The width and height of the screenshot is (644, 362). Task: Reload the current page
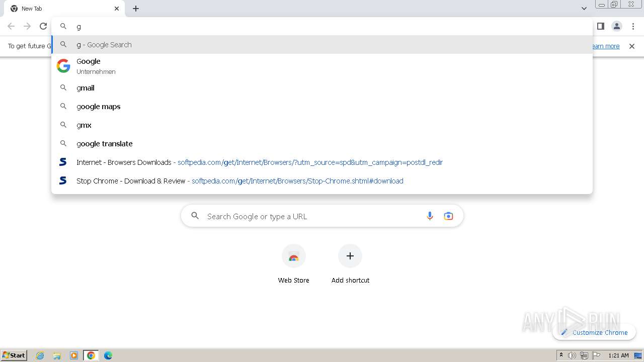pyautogui.click(x=43, y=26)
